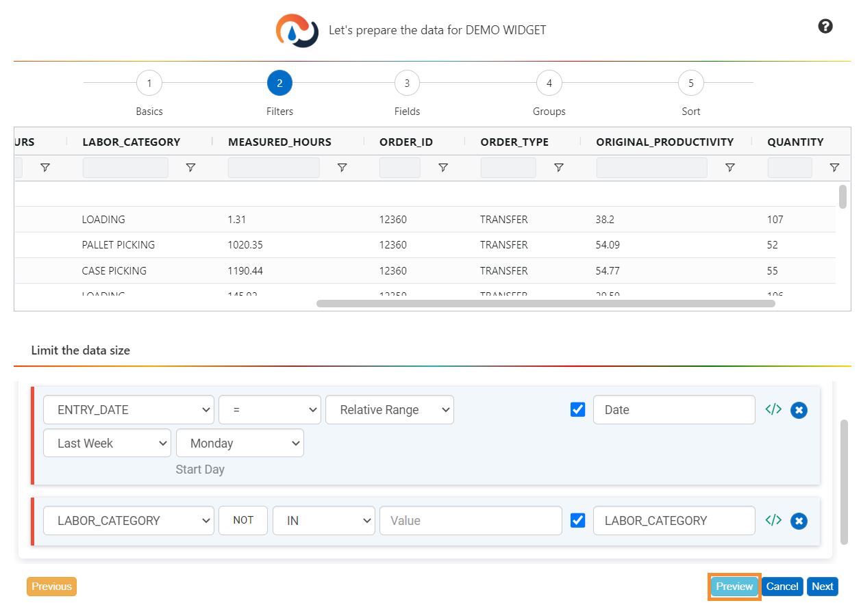Viewport: 861px width, 616px height.
Task: Expand the Last Week period dropdown
Action: pos(107,443)
